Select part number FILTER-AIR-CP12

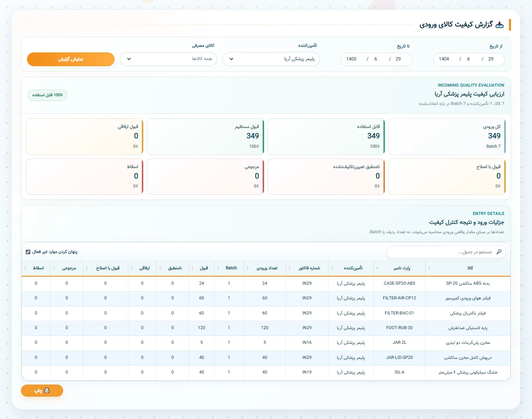pos(400,298)
